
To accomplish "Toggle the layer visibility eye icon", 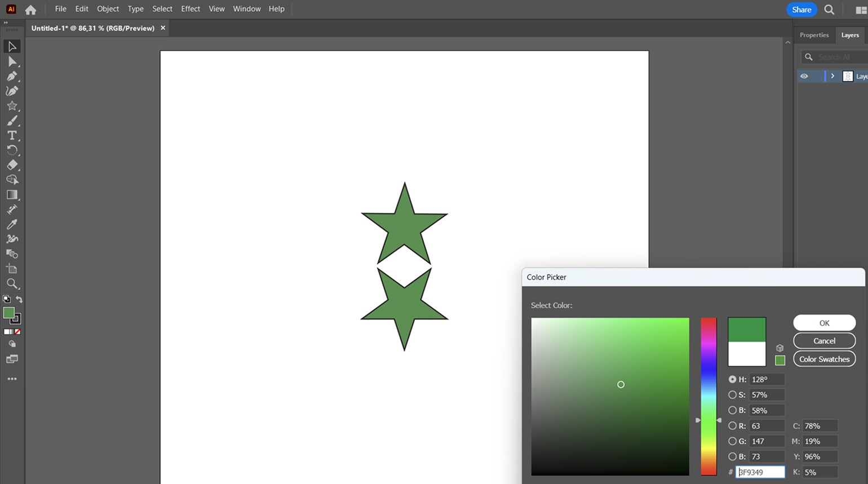I will (804, 76).
